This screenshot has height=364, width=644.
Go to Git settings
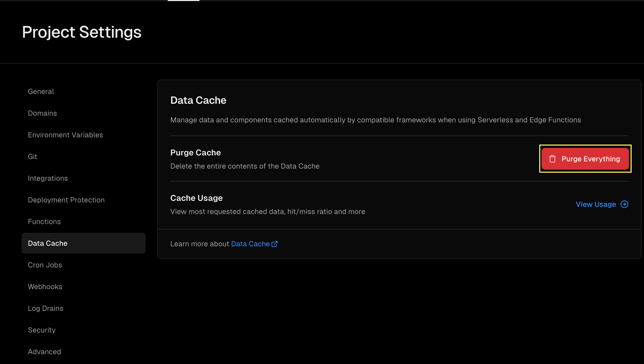(x=32, y=156)
